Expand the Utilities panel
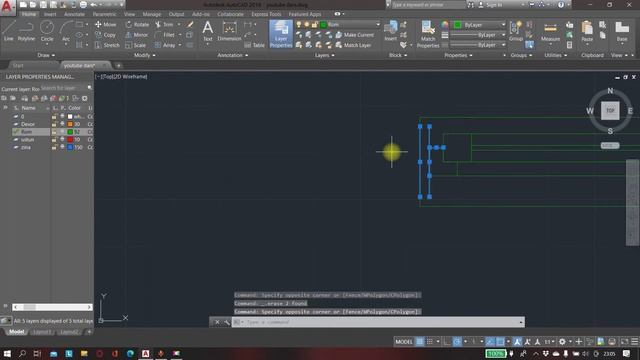640x360 pixels. [x=556, y=55]
